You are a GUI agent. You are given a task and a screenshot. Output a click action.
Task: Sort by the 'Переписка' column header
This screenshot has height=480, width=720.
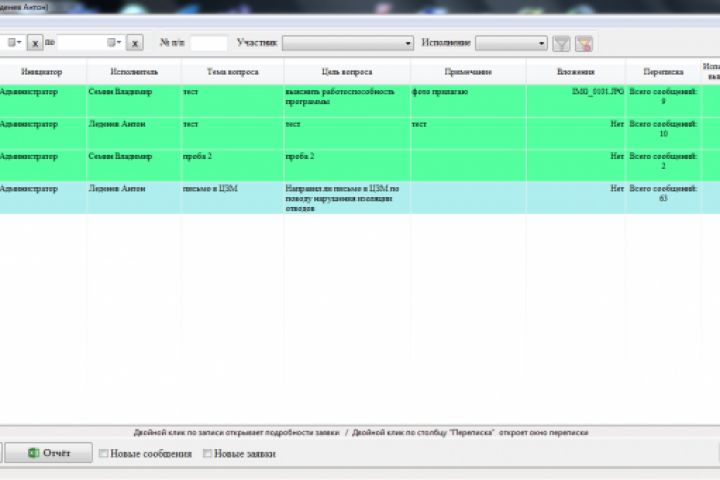[x=663, y=72]
